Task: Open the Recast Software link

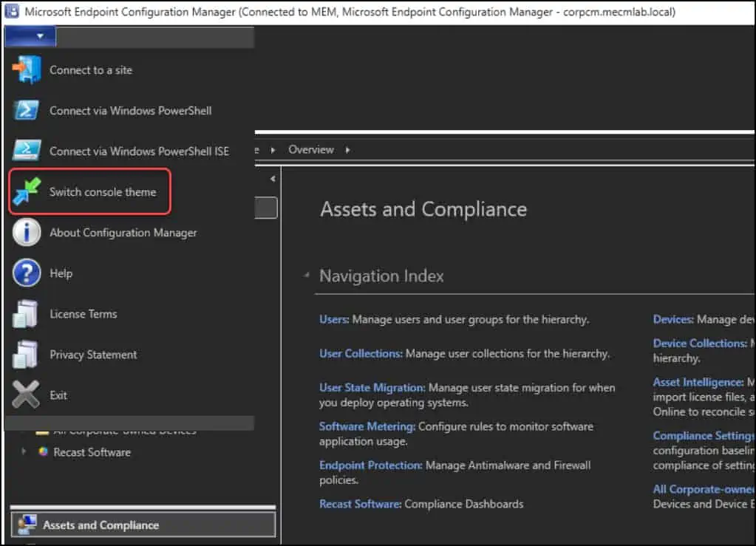Action: tap(360, 504)
